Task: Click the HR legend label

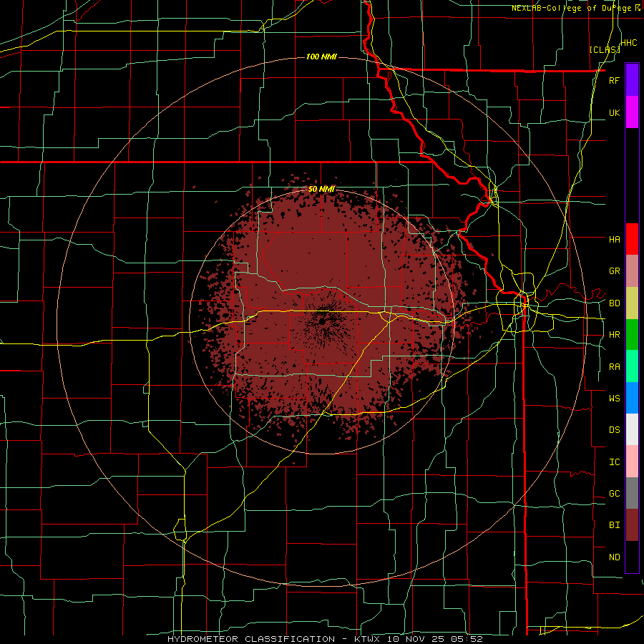Action: pyautogui.click(x=614, y=335)
